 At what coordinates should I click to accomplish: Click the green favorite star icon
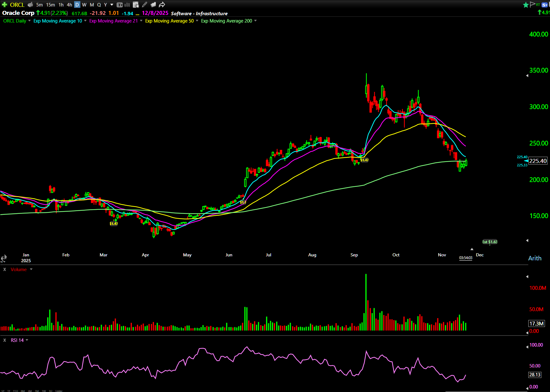[x=525, y=5]
